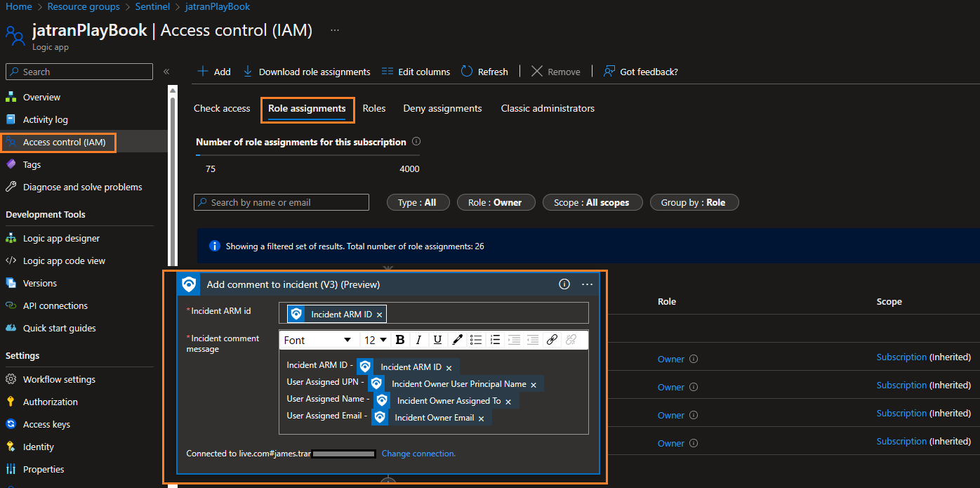Click the Underline formatting icon
The width and height of the screenshot is (980, 488).
(x=437, y=340)
